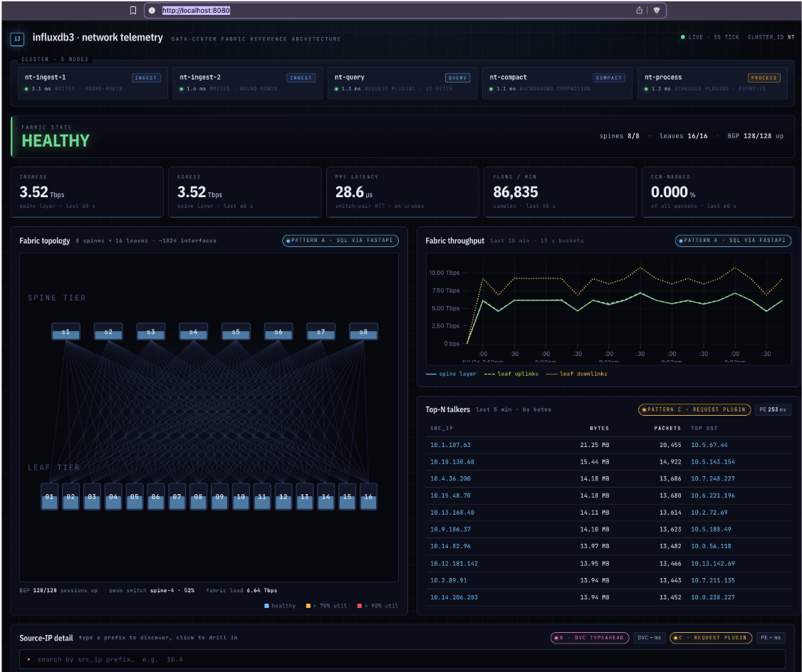Select leaf switch 16 node
802x672 pixels.
(x=368, y=496)
